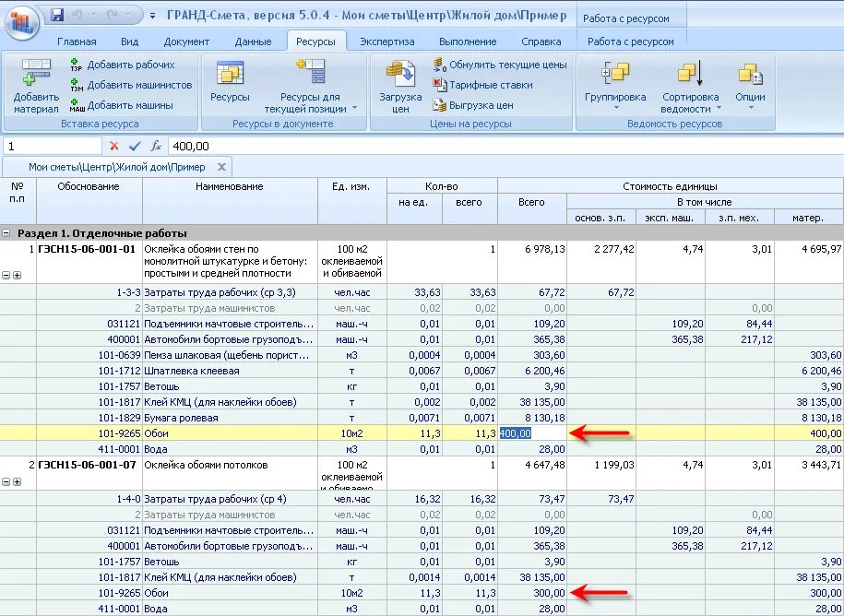Screen dimensions: 844x616
Task: Open the Работа с ресурсом ribbon tab
Action: click(630, 41)
